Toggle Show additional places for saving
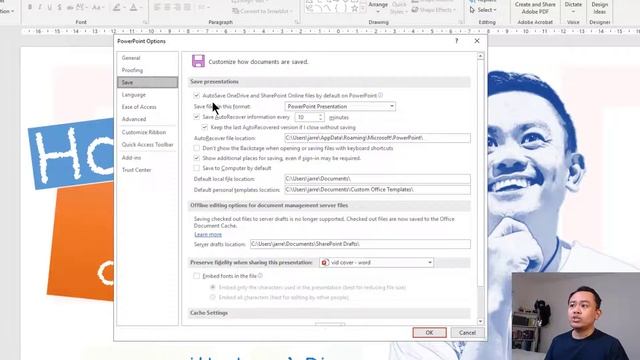The image size is (640, 360). point(196,158)
